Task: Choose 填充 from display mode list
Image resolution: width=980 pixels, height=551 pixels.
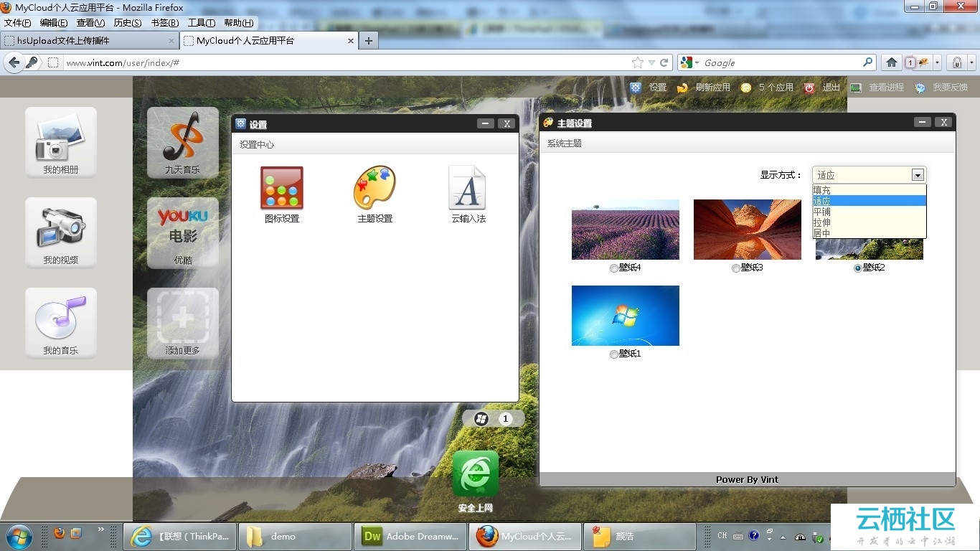Action: (x=870, y=190)
